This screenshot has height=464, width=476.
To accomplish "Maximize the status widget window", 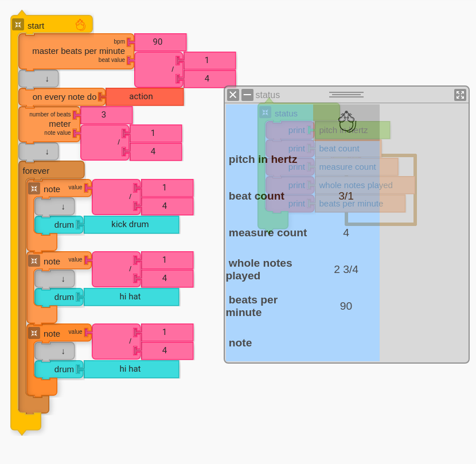I will point(460,95).
